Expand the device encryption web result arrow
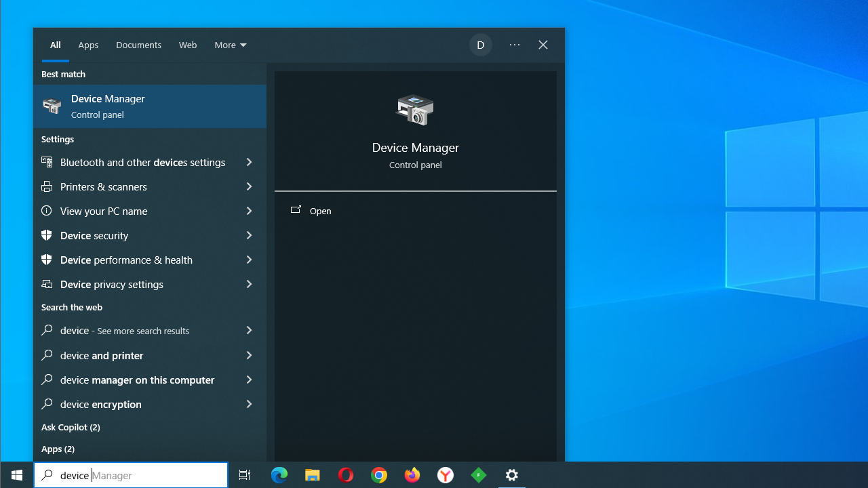Image resolution: width=868 pixels, height=488 pixels. [249, 404]
